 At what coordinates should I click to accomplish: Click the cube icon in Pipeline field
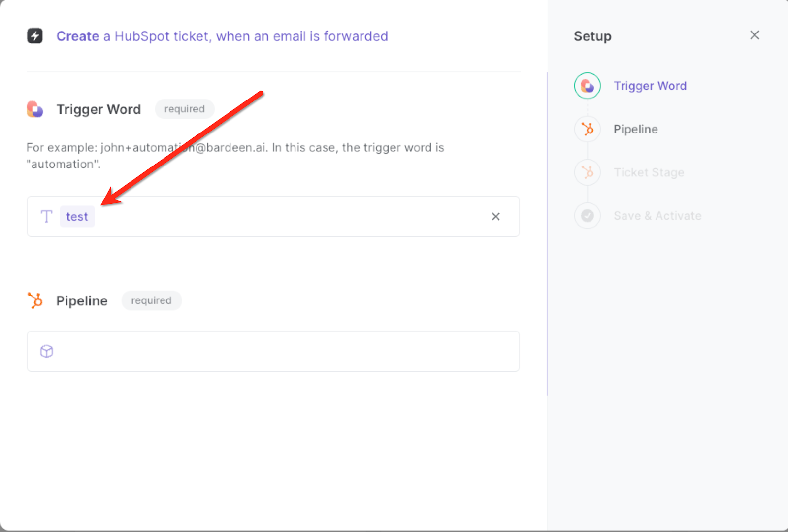(x=46, y=351)
